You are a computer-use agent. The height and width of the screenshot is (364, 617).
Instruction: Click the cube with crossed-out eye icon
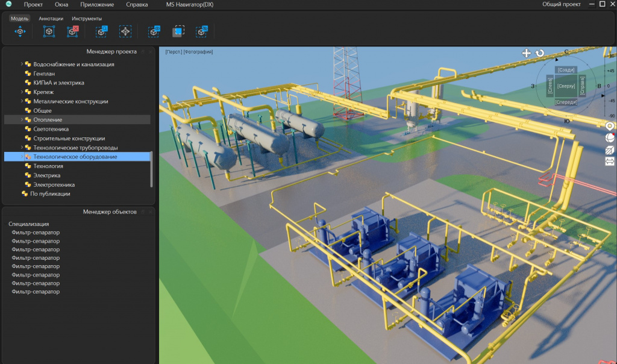tap(201, 31)
